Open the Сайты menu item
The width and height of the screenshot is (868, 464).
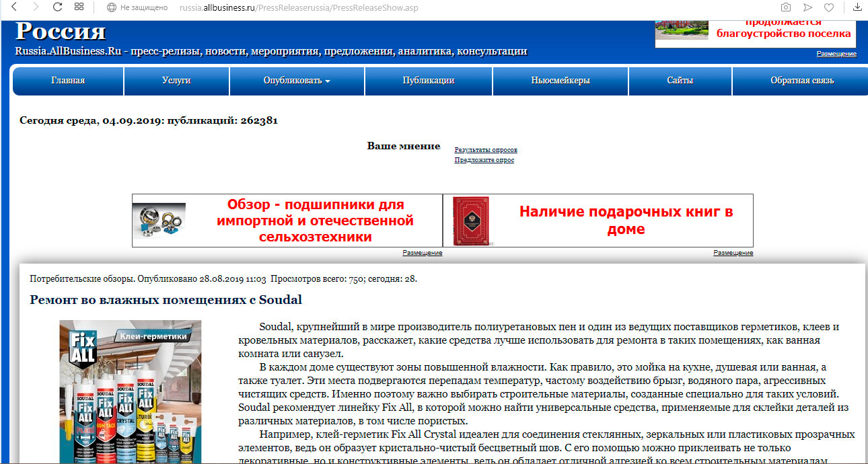click(680, 81)
